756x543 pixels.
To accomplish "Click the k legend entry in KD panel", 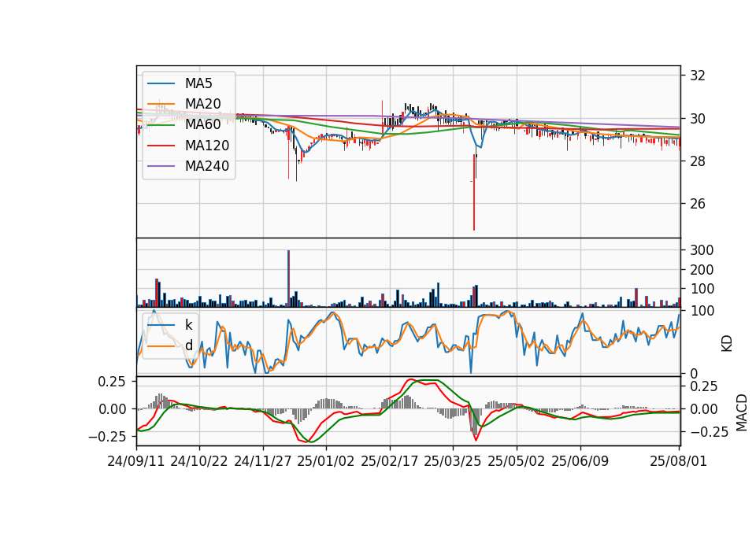I will 170,325.
